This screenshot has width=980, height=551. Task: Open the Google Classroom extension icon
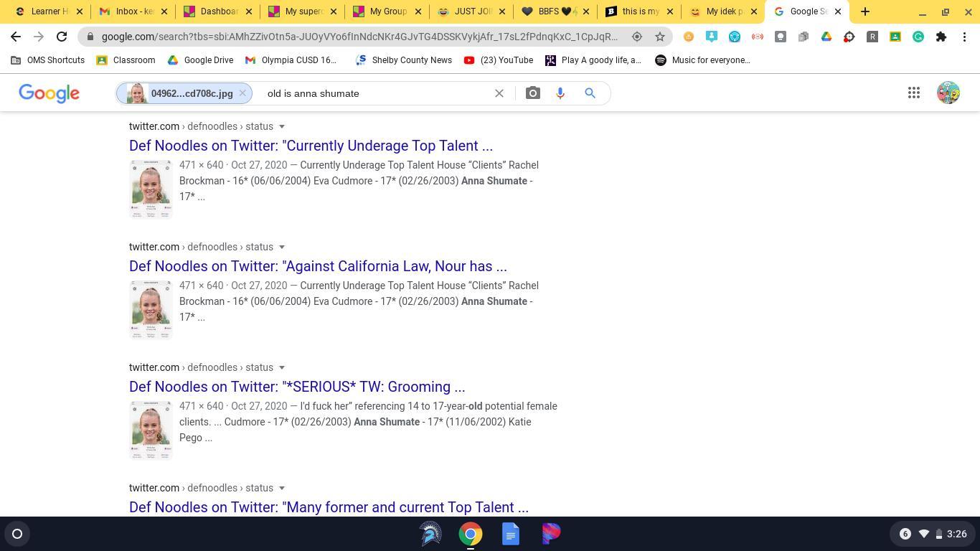[x=895, y=37]
